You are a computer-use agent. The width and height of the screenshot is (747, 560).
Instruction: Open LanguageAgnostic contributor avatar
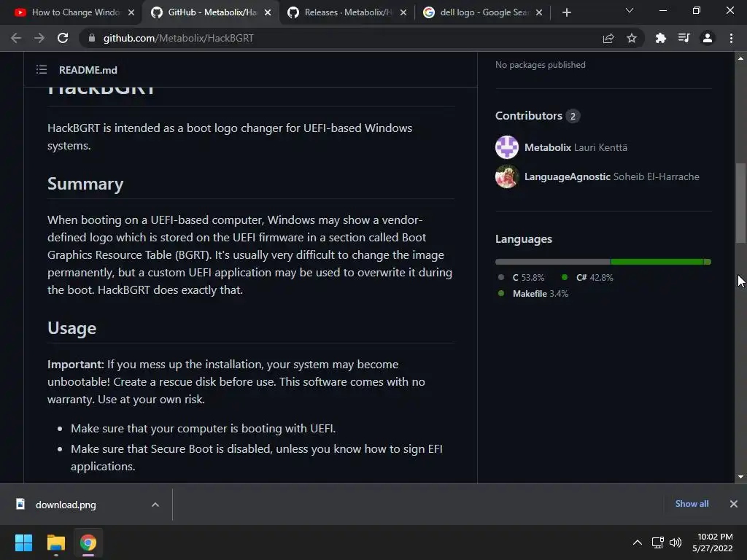click(x=507, y=176)
